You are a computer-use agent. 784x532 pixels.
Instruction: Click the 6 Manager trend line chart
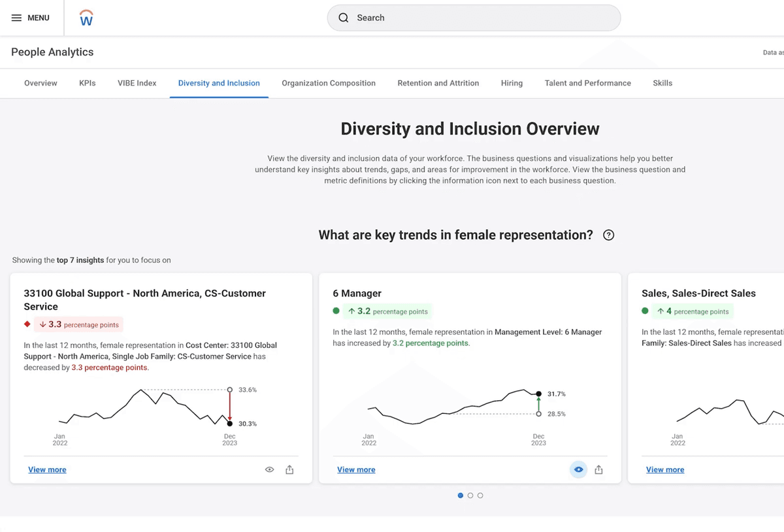click(454, 407)
